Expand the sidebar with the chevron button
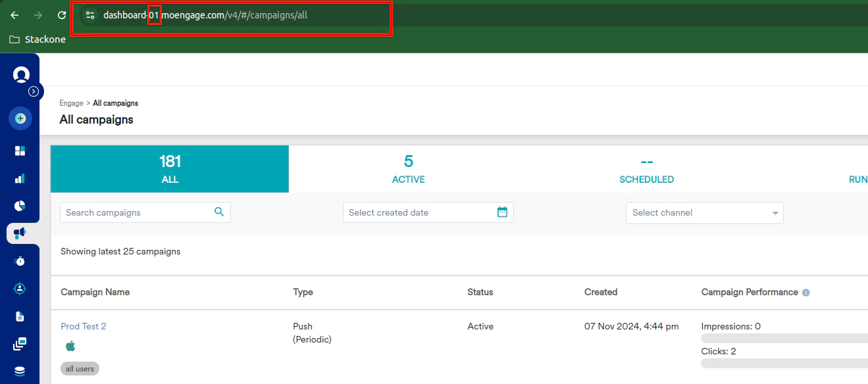868x384 pixels. point(34,91)
